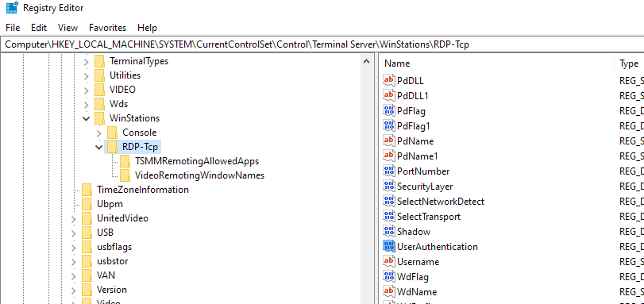This screenshot has width=644, height=304.
Task: Click the registry path address bar
Action: click(322, 44)
